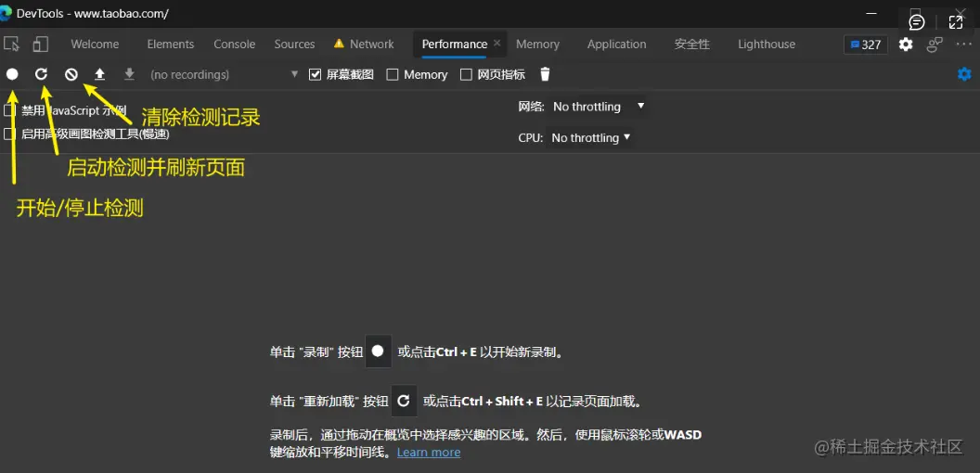Check the 网页指标 web vitals checkbox

[x=466, y=74]
